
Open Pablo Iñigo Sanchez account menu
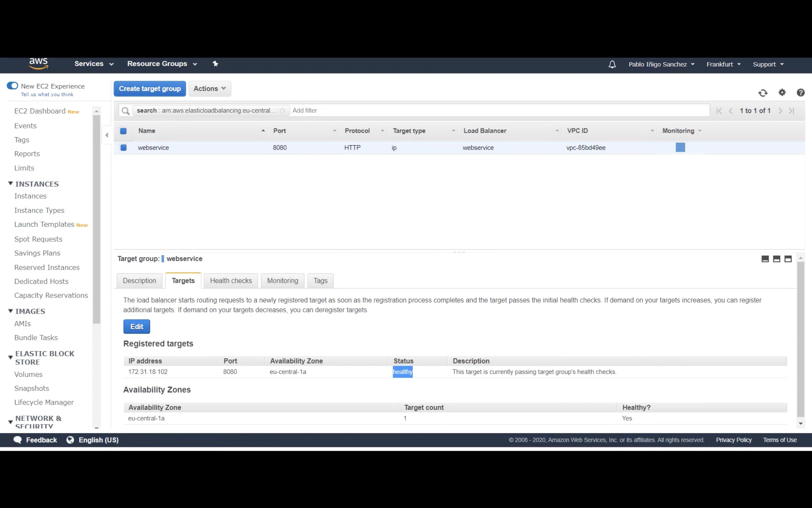coord(661,64)
